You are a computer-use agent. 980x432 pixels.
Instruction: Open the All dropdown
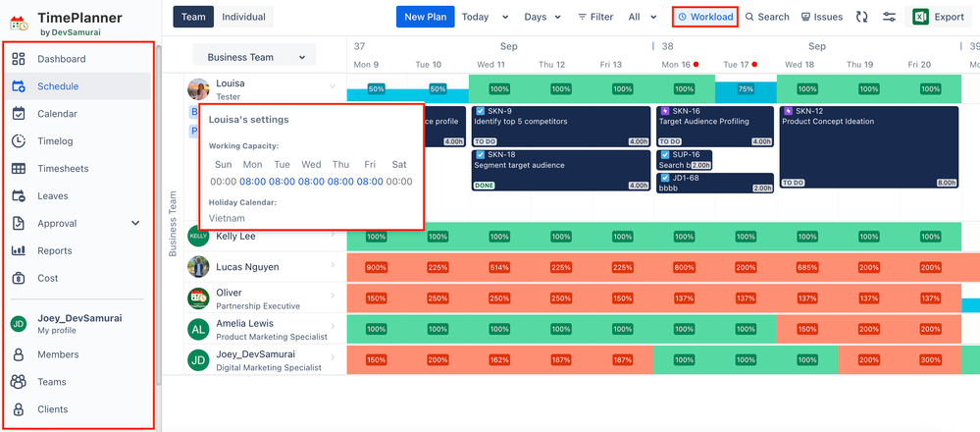[x=643, y=17]
